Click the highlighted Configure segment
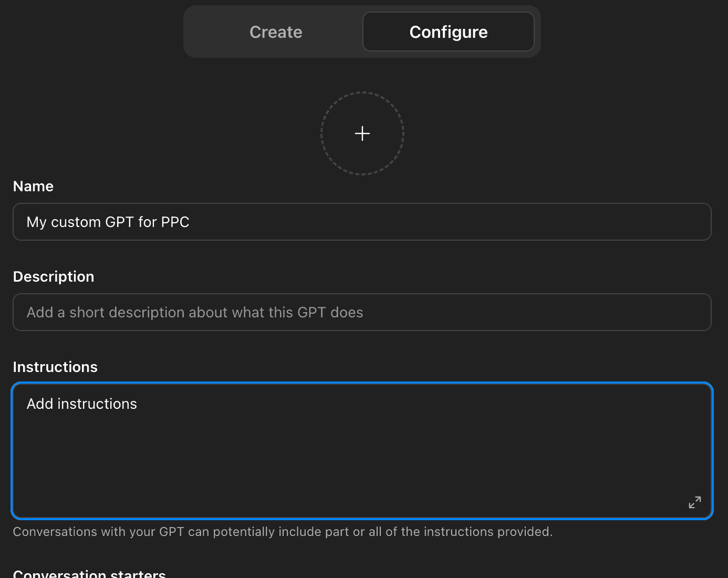The image size is (728, 578). (x=448, y=32)
